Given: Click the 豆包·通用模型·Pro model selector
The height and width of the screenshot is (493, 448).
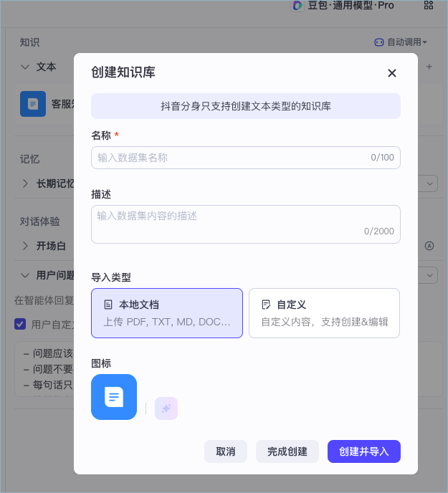Looking at the screenshot, I should pos(343,5).
